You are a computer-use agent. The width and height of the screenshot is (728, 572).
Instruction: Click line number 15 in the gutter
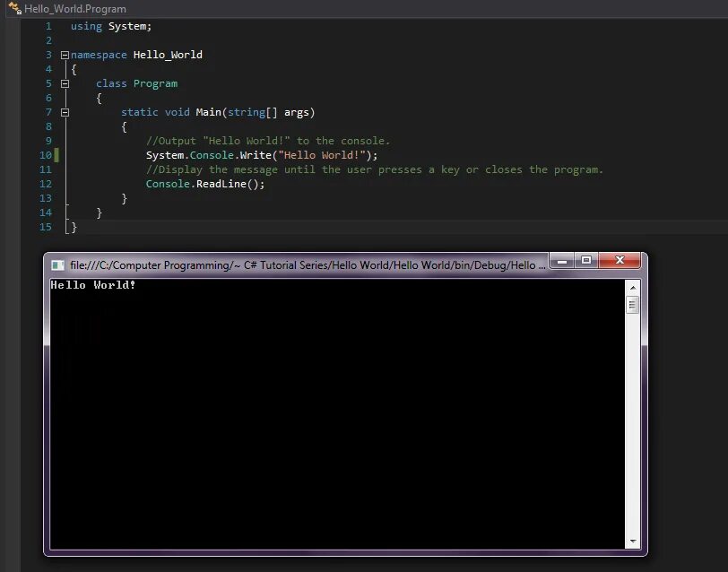[x=46, y=227]
